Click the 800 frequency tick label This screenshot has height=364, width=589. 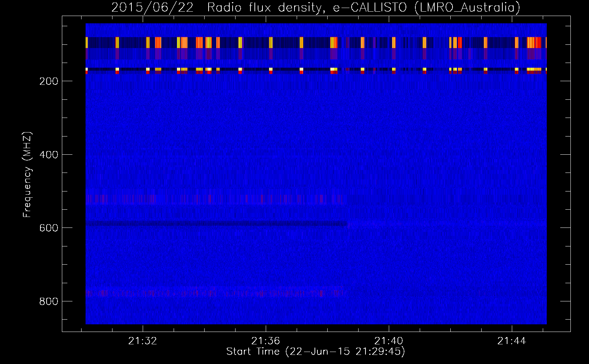pyautogui.click(x=49, y=301)
